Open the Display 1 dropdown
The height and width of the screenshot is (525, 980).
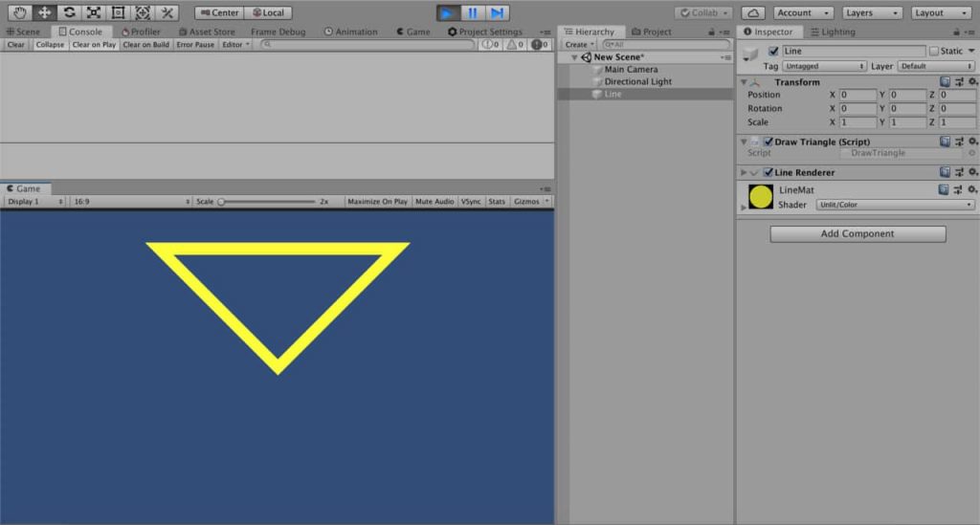pos(35,201)
